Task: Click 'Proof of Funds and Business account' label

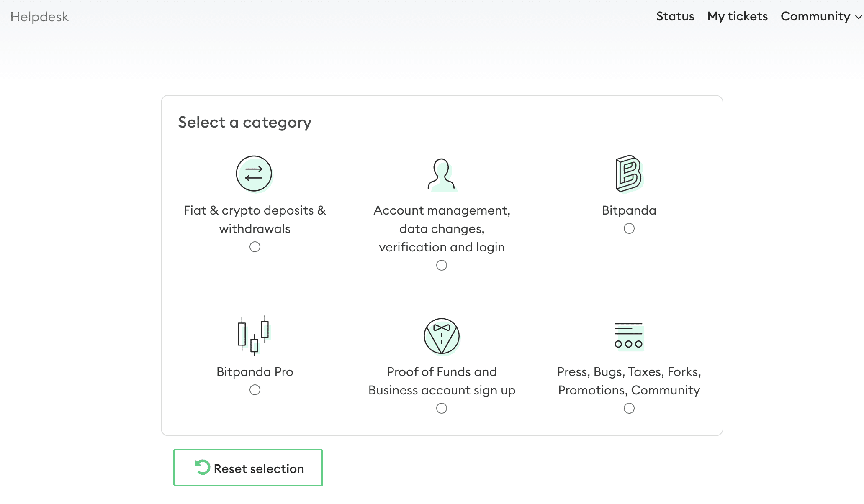Action: pos(442,381)
